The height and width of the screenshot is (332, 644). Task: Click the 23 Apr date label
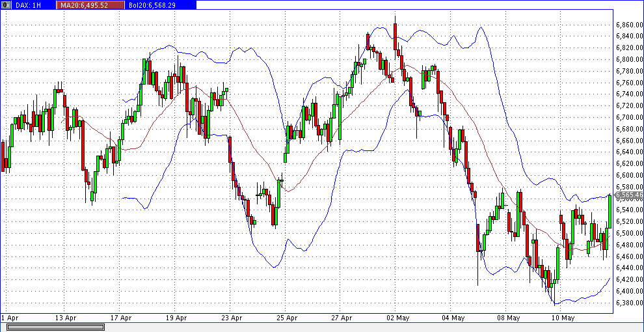point(231,318)
